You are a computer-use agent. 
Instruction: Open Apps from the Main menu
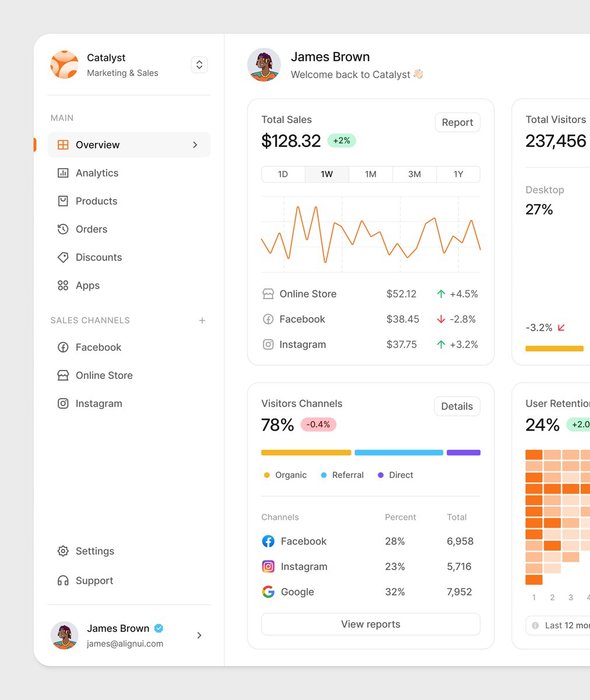[129, 285]
